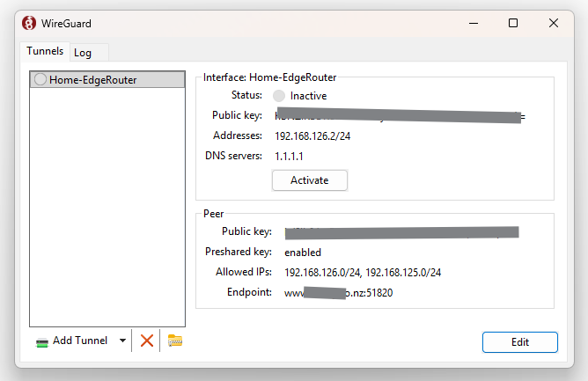Select the Home-EdgeRouter tunnel in list

pyautogui.click(x=92, y=80)
